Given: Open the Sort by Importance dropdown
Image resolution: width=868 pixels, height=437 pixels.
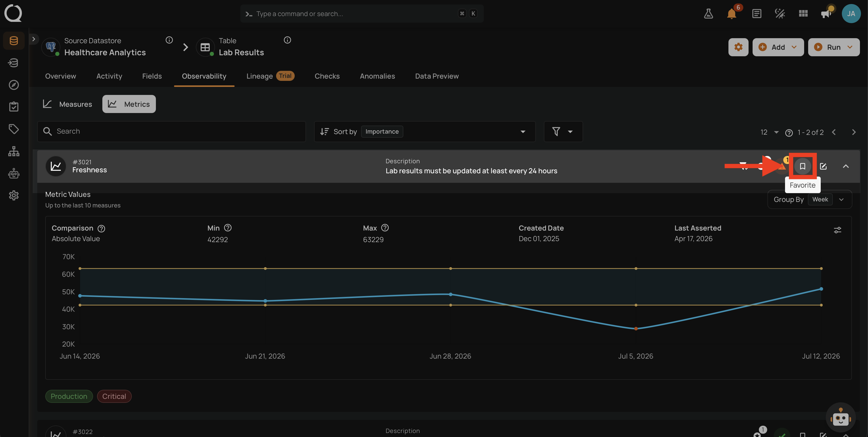Looking at the screenshot, I should [x=424, y=132].
